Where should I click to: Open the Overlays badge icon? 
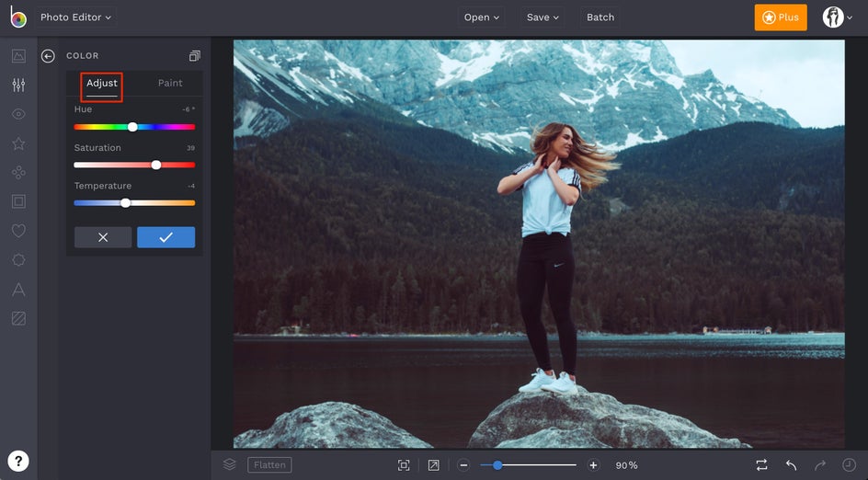pyautogui.click(x=18, y=259)
